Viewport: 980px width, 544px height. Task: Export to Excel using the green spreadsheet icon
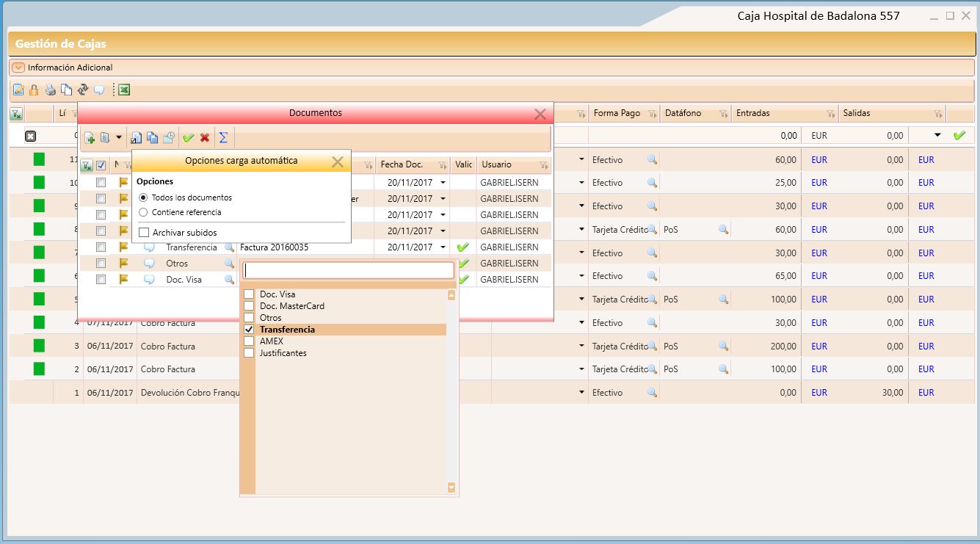tap(125, 90)
